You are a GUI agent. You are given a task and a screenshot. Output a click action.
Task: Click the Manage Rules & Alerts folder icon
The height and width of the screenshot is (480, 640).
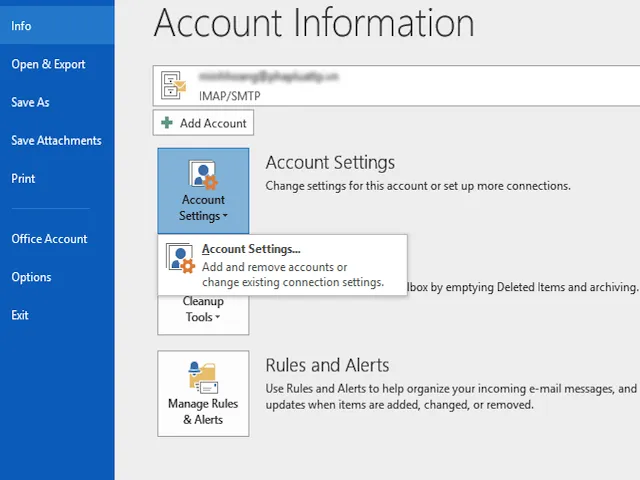point(203,378)
